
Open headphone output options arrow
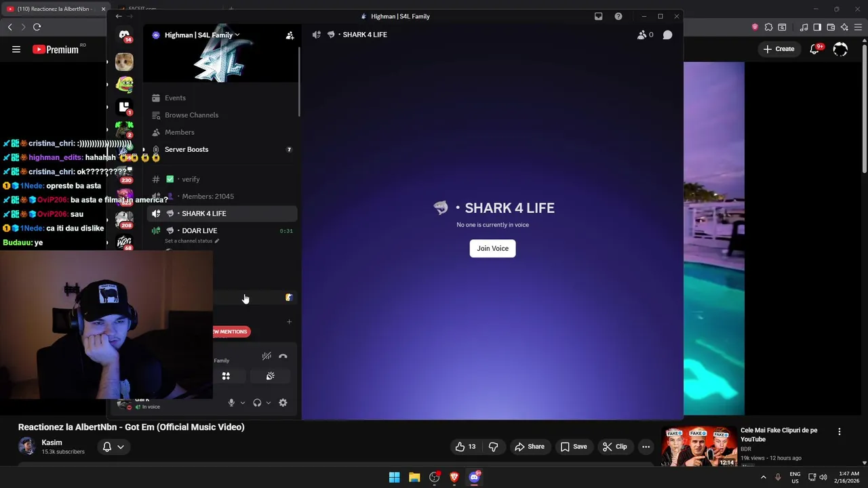[269, 403]
